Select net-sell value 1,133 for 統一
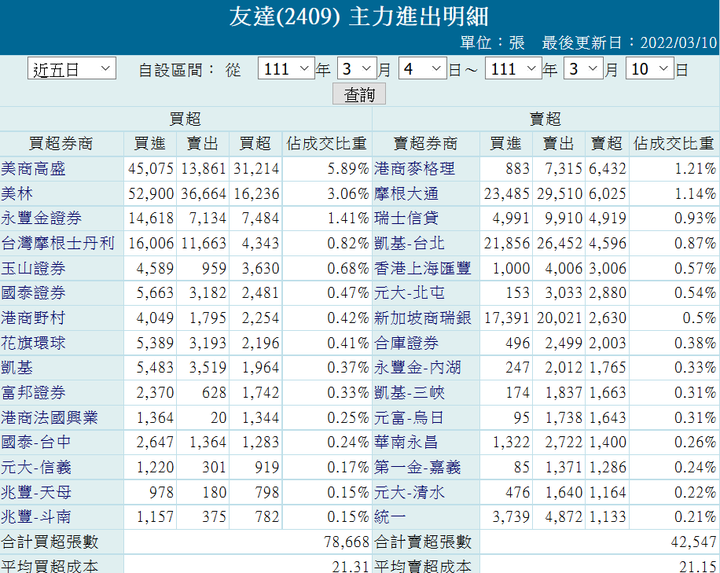The image size is (720, 573). tap(608, 517)
